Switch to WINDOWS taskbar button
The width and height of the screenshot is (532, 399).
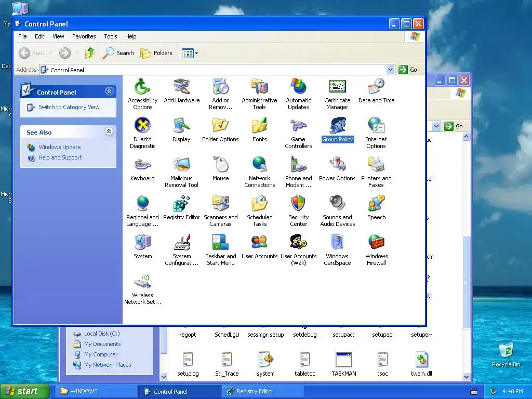[x=96, y=392]
